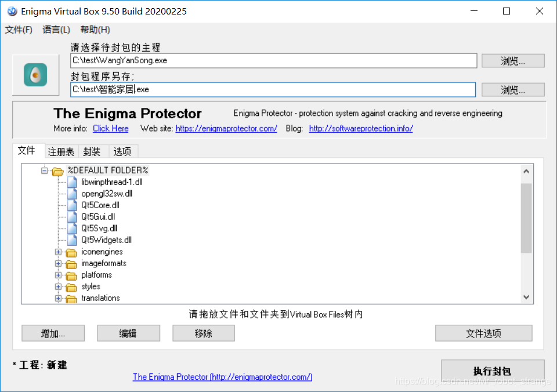Open the https://enigmaprotector.com/ web site link

point(226,129)
